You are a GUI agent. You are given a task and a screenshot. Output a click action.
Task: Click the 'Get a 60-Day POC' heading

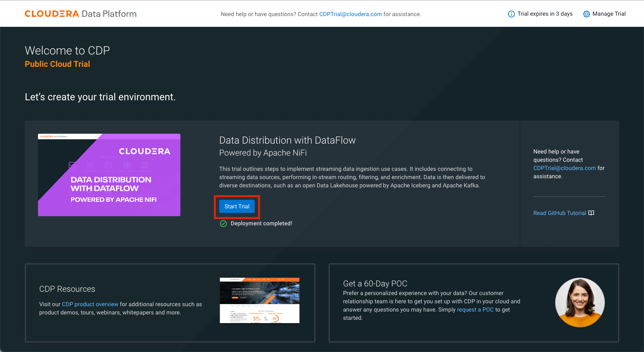pos(375,283)
